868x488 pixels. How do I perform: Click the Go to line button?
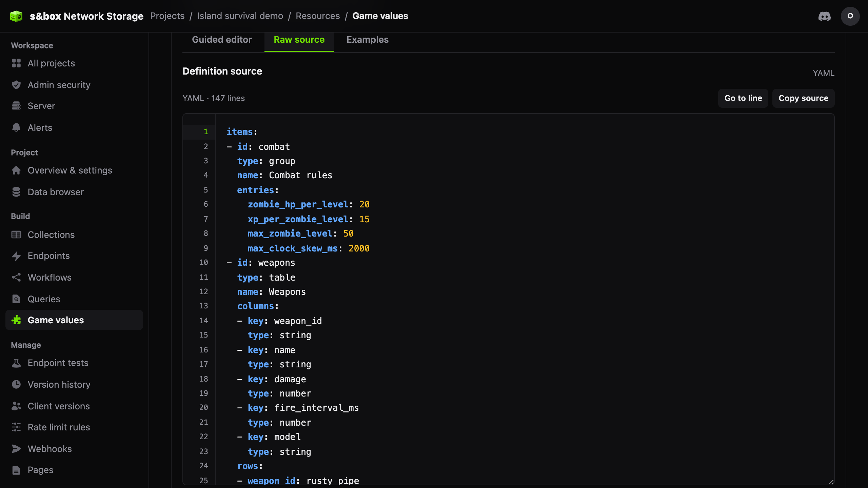pos(743,98)
